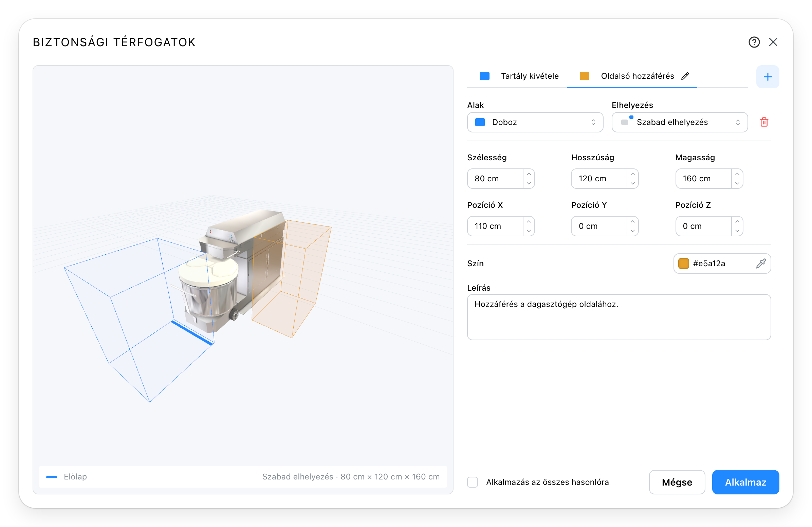Screen dimensions: 812x527
Task: Decrease Magasság value with down arrow
Action: click(x=737, y=183)
